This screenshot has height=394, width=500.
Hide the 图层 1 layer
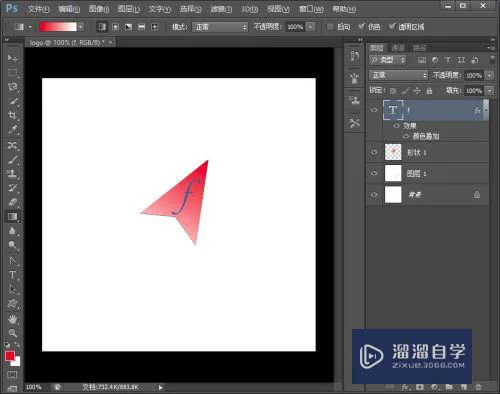click(x=374, y=173)
